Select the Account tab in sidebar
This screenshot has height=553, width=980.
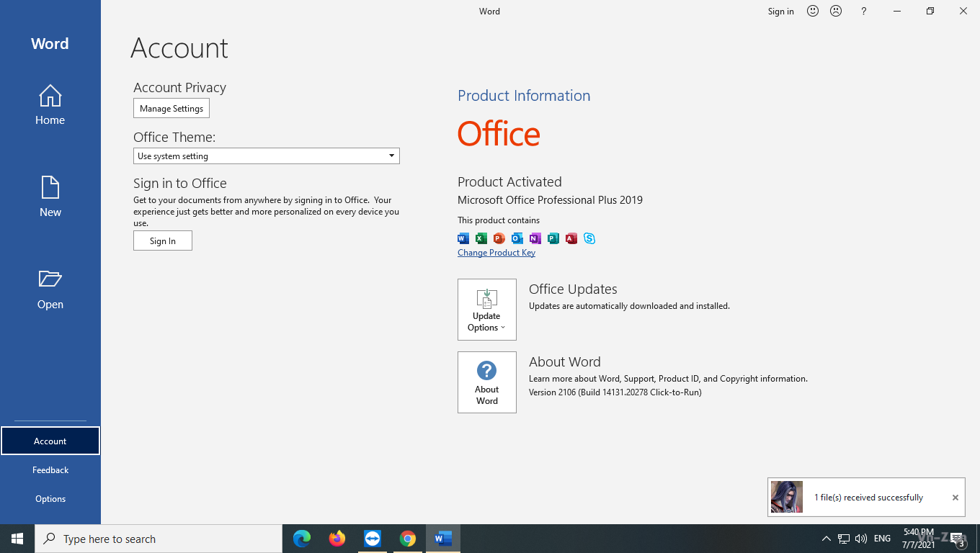coord(50,441)
